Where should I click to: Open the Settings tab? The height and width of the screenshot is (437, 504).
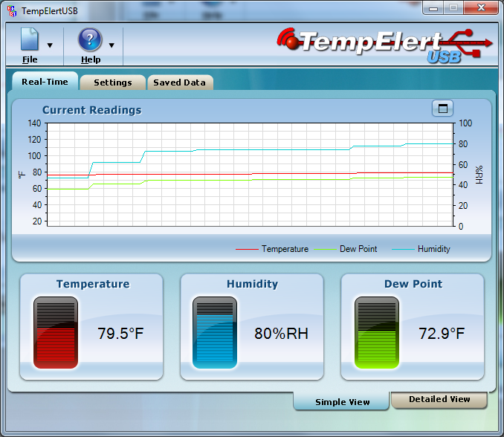coord(113,82)
